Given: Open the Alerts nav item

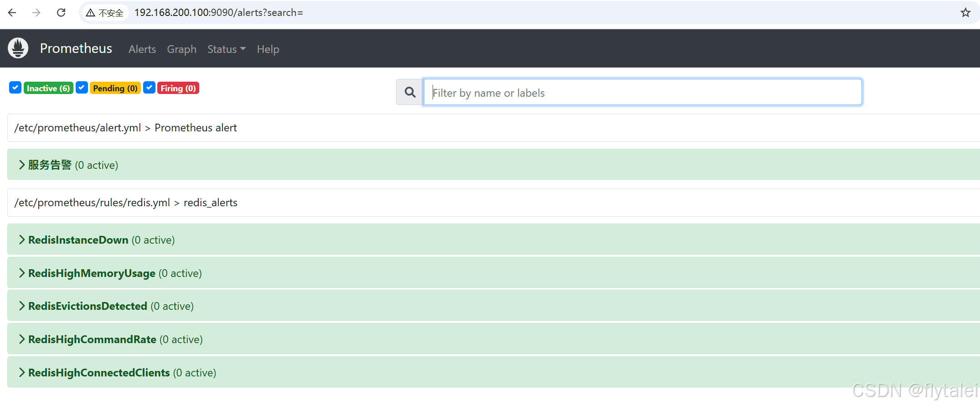Looking at the screenshot, I should tap(142, 49).
